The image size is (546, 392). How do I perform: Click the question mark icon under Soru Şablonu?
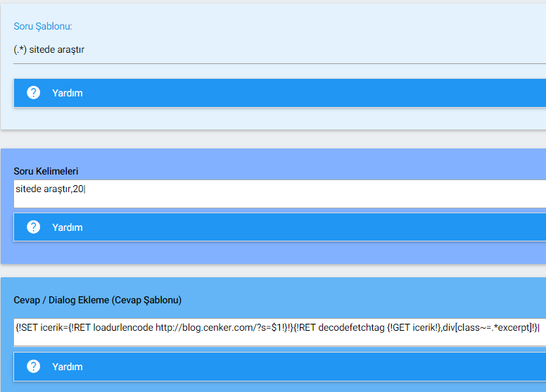(x=33, y=93)
